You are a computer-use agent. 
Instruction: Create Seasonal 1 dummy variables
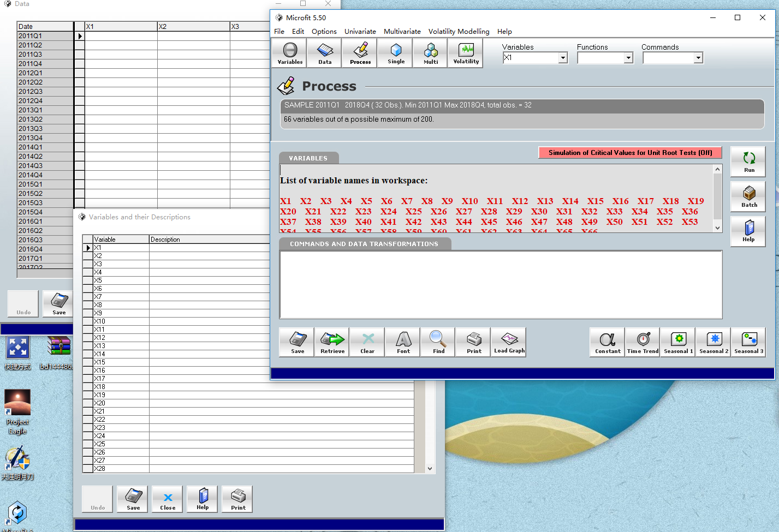click(678, 342)
